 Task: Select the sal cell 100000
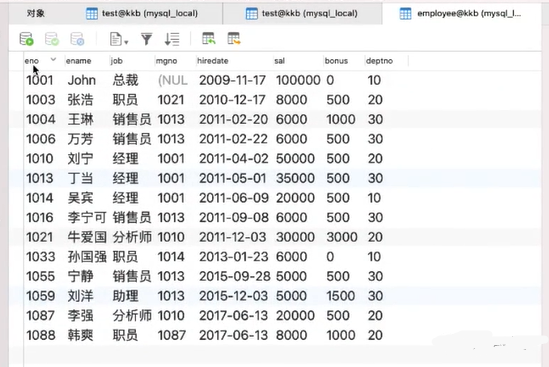[x=298, y=80]
